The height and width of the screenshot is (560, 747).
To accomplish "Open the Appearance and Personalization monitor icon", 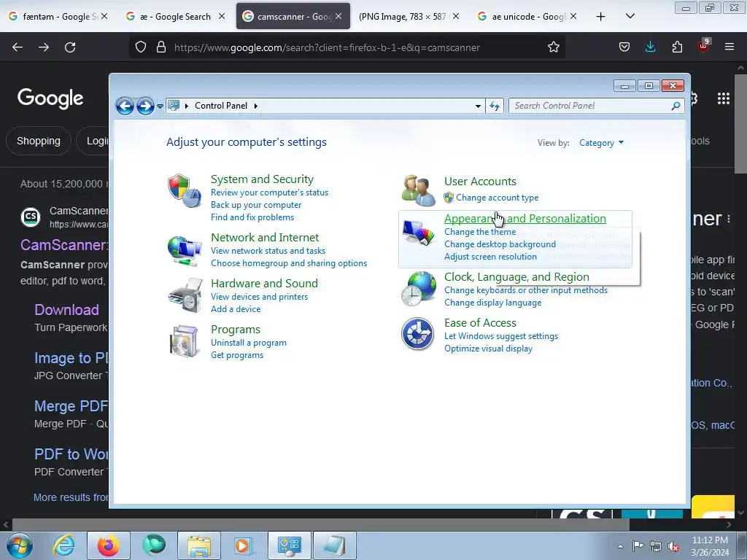I will 418,233.
